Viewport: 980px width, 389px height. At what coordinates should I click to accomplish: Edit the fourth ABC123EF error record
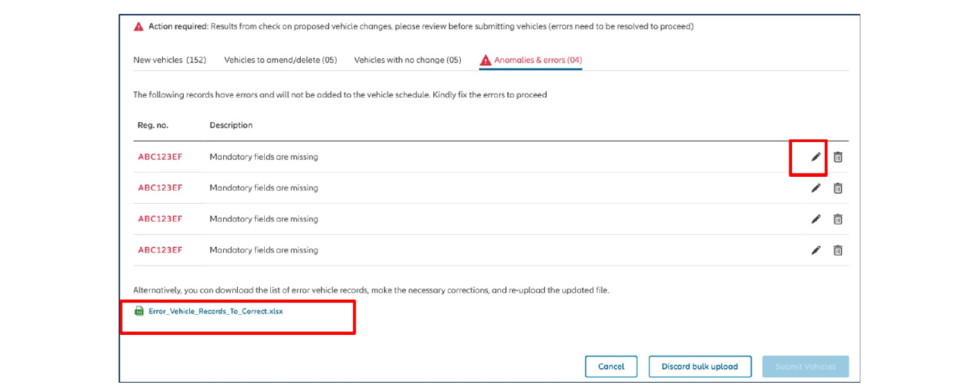point(816,250)
